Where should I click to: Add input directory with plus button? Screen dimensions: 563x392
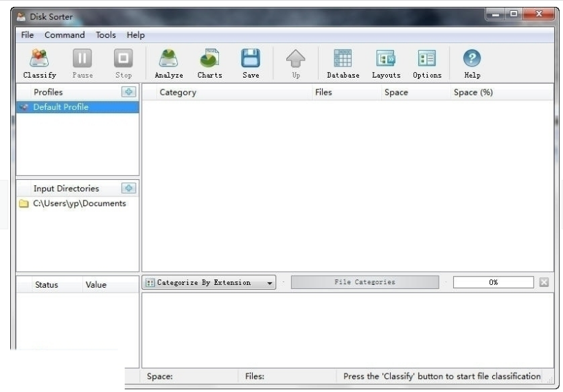coord(128,188)
